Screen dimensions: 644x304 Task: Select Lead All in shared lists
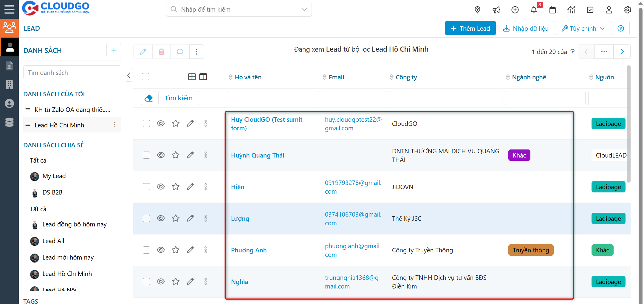point(53,241)
